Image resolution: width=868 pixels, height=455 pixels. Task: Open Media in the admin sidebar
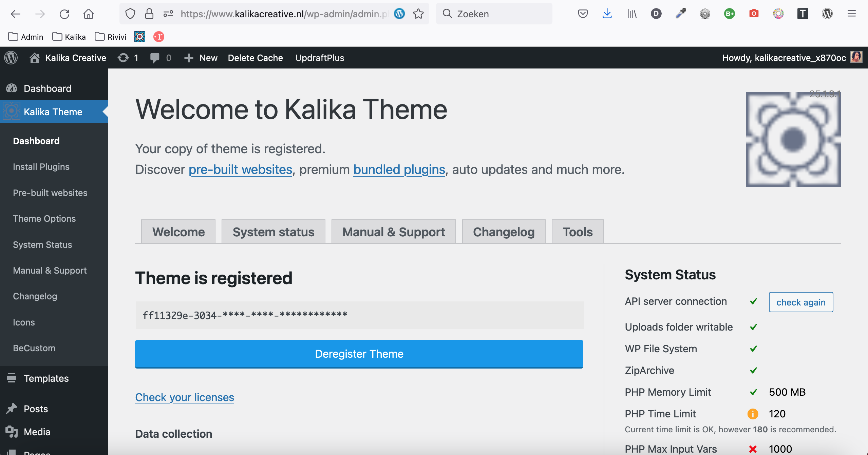click(54, 432)
